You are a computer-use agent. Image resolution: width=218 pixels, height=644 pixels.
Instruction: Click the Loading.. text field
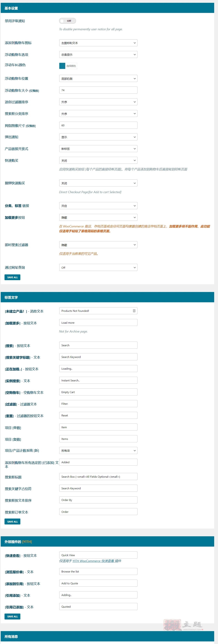point(98,369)
